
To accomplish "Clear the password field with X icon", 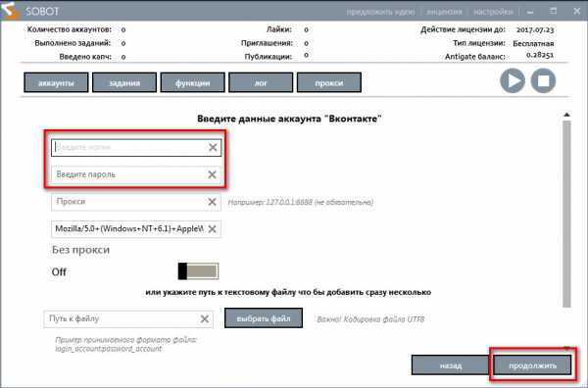I will (x=212, y=174).
